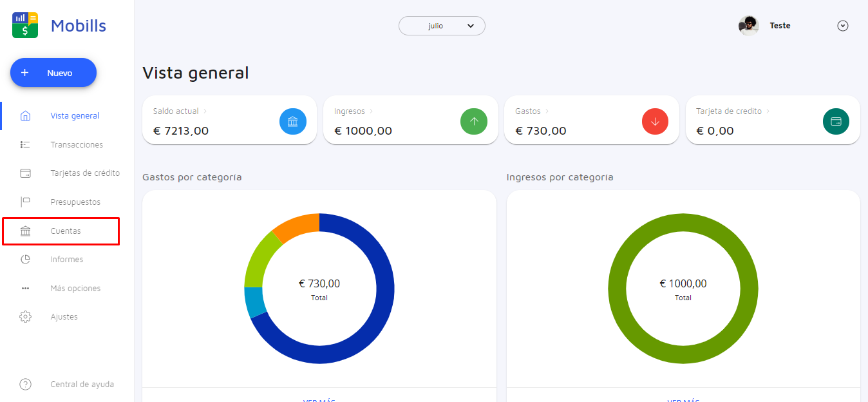
Task: Click the red down-arrow Gastos icon
Action: tap(655, 121)
